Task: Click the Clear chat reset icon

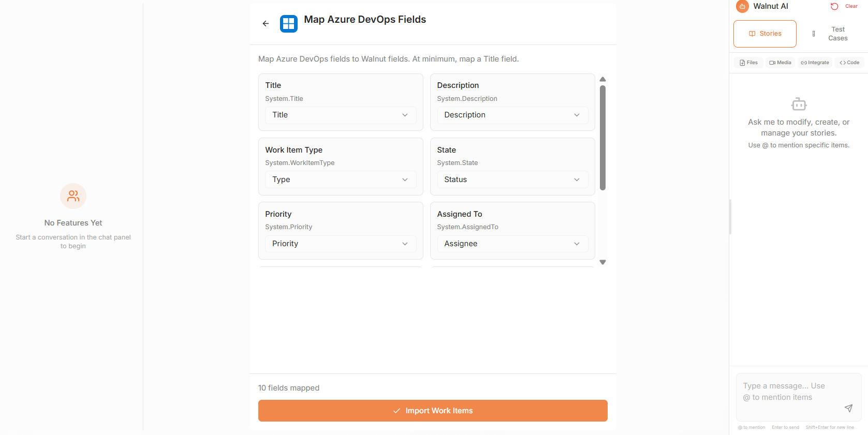Action: (x=834, y=6)
